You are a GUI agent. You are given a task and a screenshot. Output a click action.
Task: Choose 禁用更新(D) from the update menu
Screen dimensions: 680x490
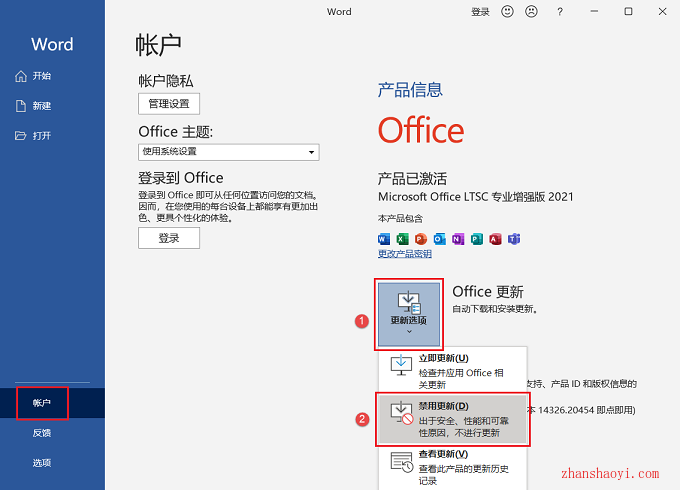coord(453,419)
